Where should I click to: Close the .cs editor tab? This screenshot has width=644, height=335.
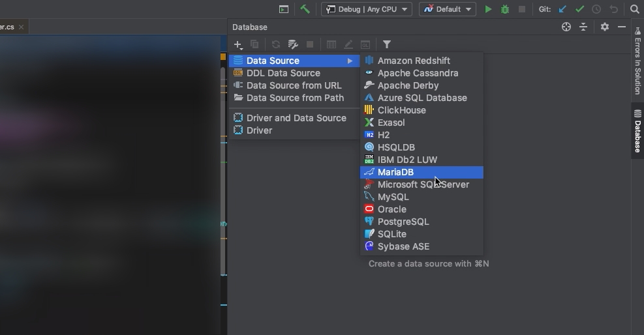coord(21,27)
